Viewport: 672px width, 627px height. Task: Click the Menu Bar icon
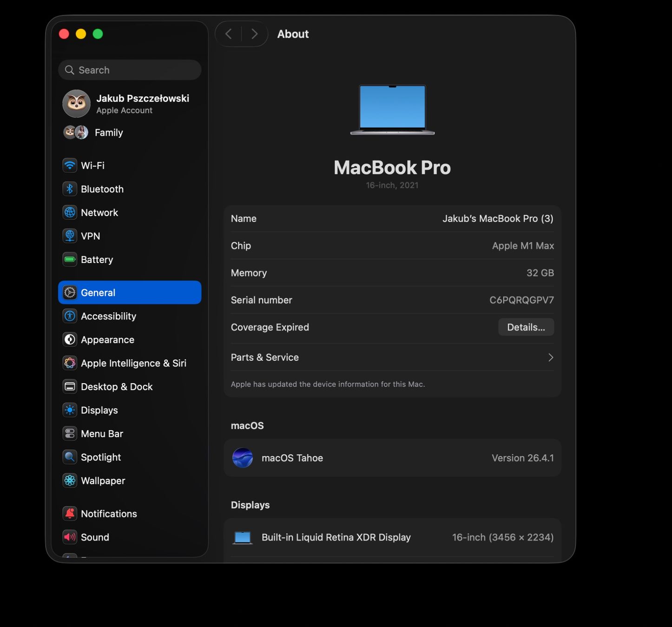[70, 434]
